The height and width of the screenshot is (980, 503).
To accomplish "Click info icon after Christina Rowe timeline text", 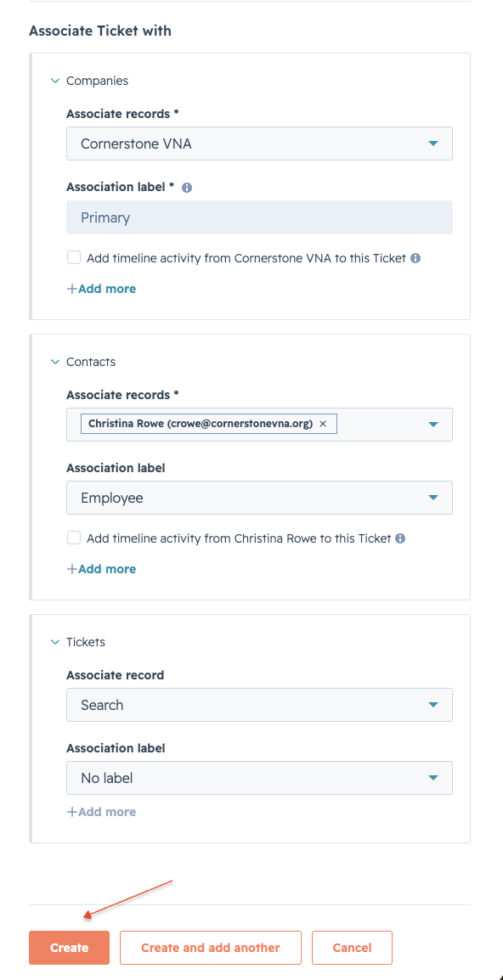I will click(400, 538).
